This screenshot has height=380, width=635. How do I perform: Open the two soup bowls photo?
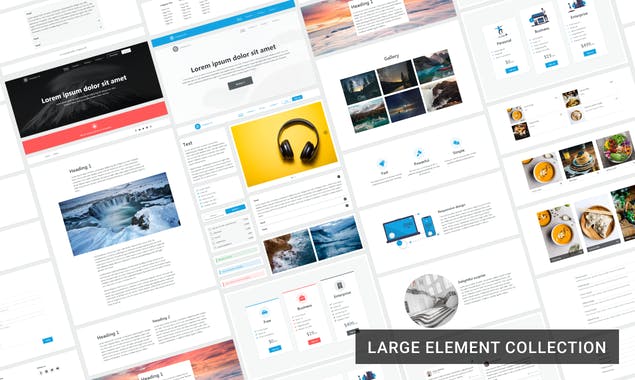pos(560,234)
